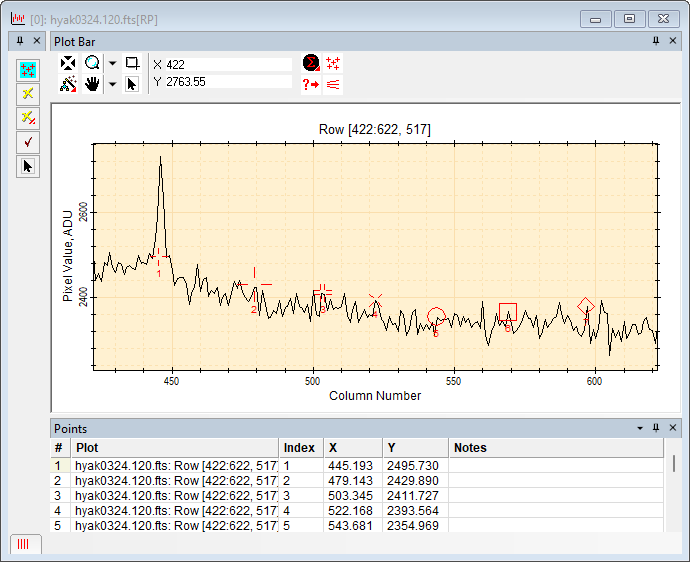This screenshot has height=562, width=690.
Task: Select the magnifier zoom tool
Action: click(92, 63)
